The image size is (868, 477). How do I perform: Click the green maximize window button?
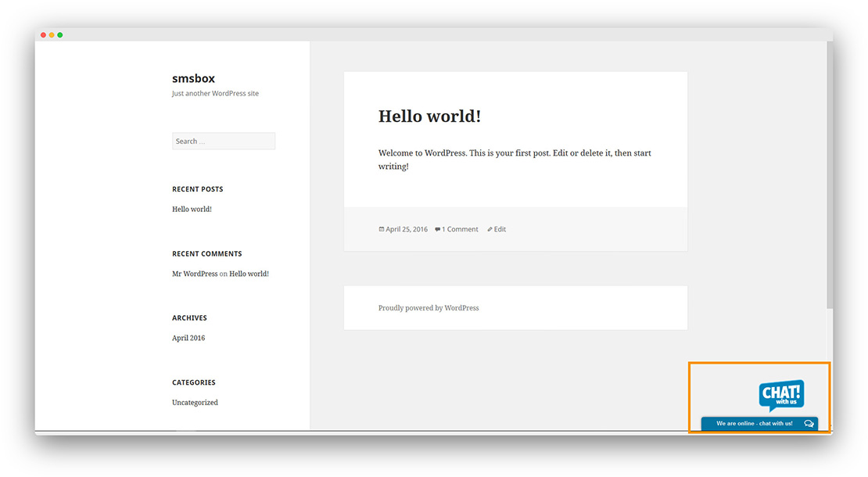pos(59,35)
